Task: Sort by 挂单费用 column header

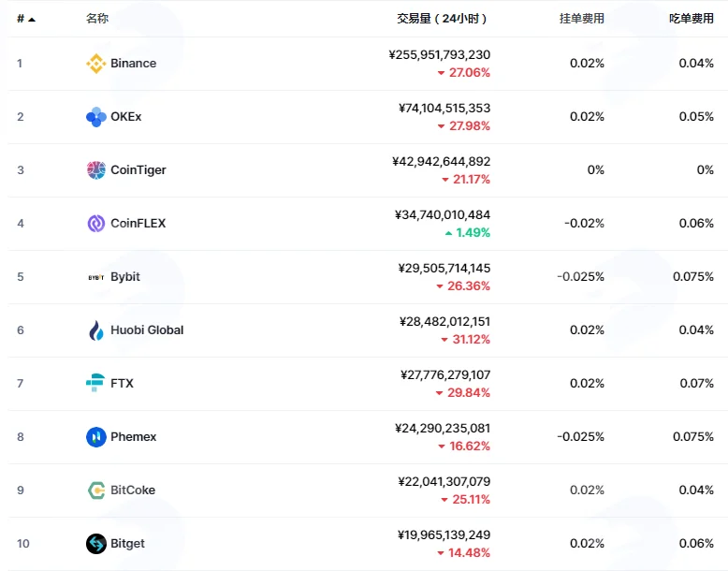Action: pos(582,19)
